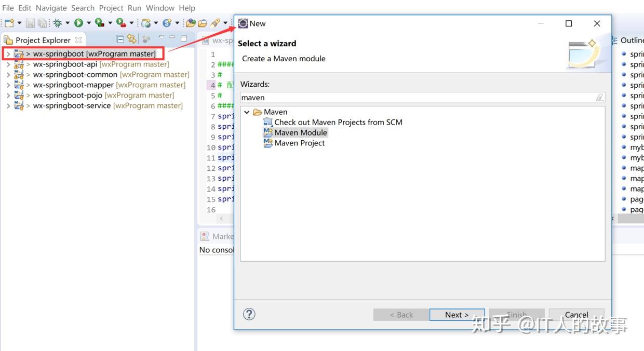Expand the wx-springboot-service project node
The width and height of the screenshot is (644, 351).
click(x=8, y=106)
